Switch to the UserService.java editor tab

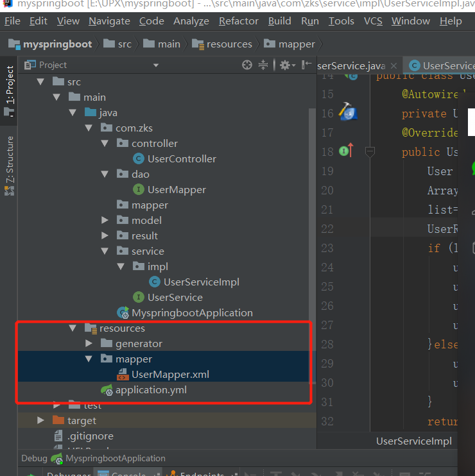351,65
